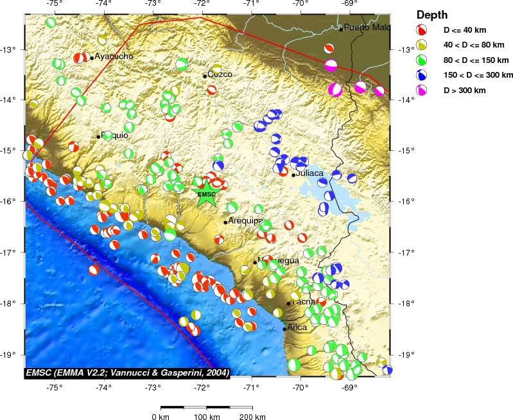Click the Juliaca city label
The width and height of the screenshot is (513, 420).
coord(309,173)
